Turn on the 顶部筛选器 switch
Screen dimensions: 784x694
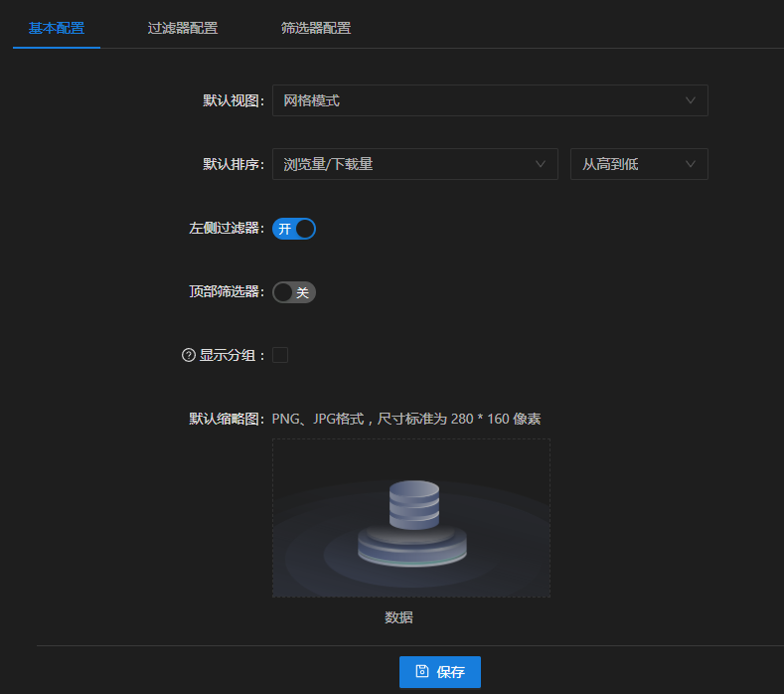294,292
